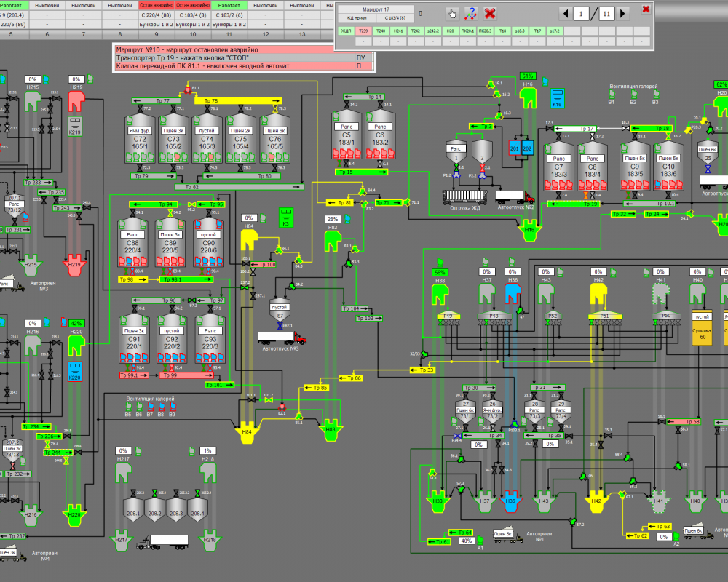Go to previous route page arrow
The height and width of the screenshot is (582, 728).
pyautogui.click(x=566, y=14)
